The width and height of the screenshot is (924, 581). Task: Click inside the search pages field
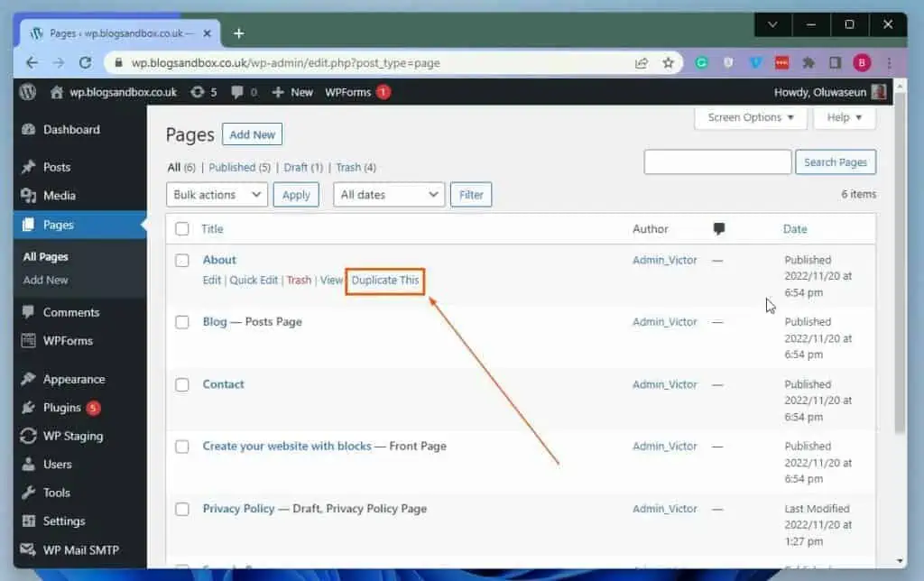click(x=717, y=161)
